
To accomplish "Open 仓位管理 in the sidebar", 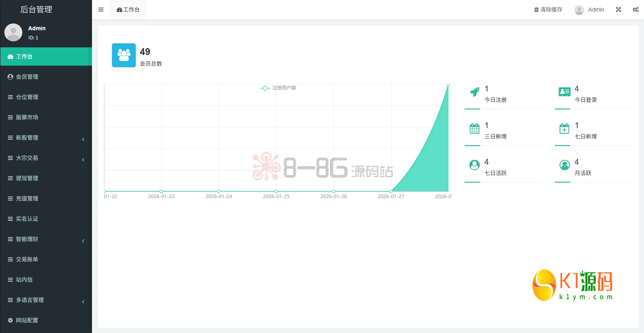I will click(x=46, y=97).
